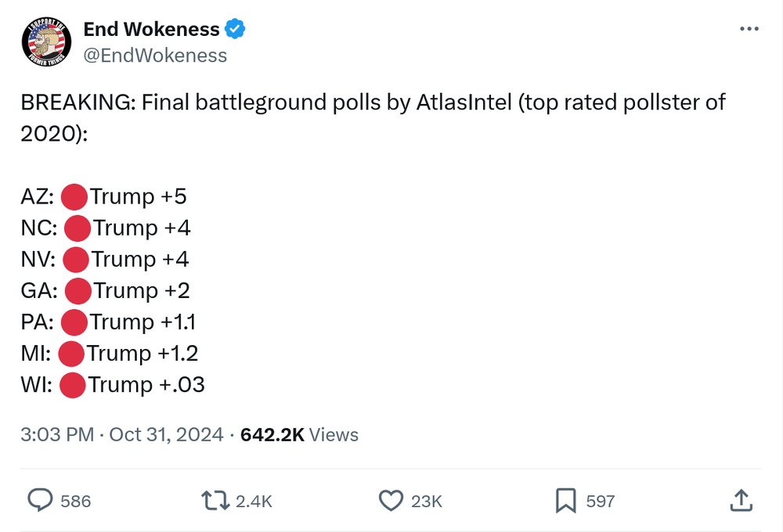The height and width of the screenshot is (532, 783).
Task: Click the End Wokeness display name
Action: pyautogui.click(x=151, y=30)
